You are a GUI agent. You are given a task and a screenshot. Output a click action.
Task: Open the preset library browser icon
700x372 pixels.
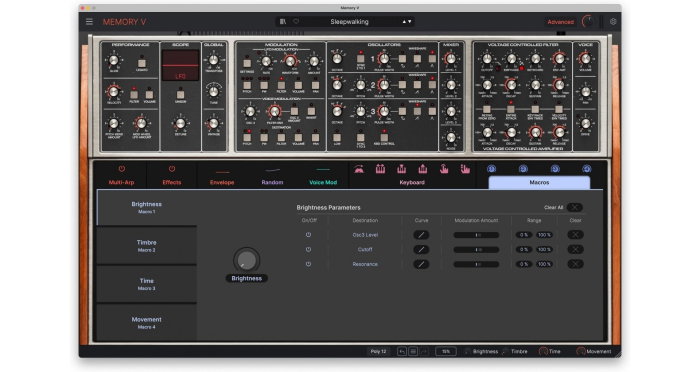pyautogui.click(x=283, y=21)
